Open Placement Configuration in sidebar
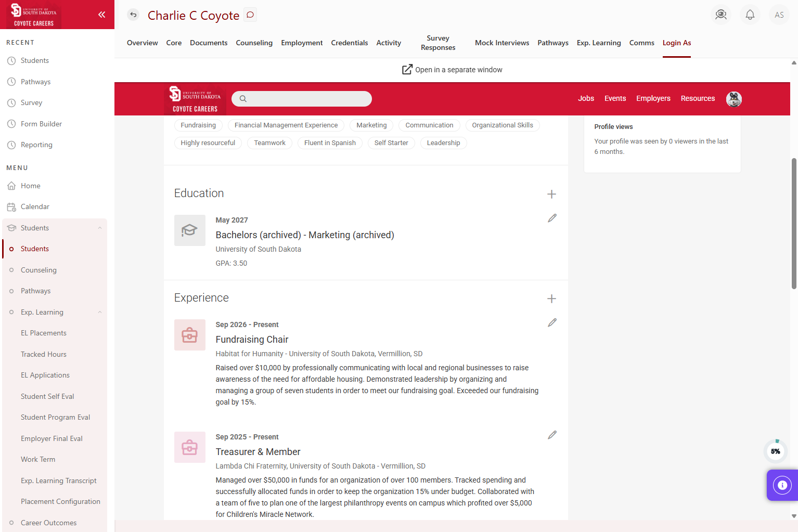The image size is (798, 532). (x=60, y=501)
